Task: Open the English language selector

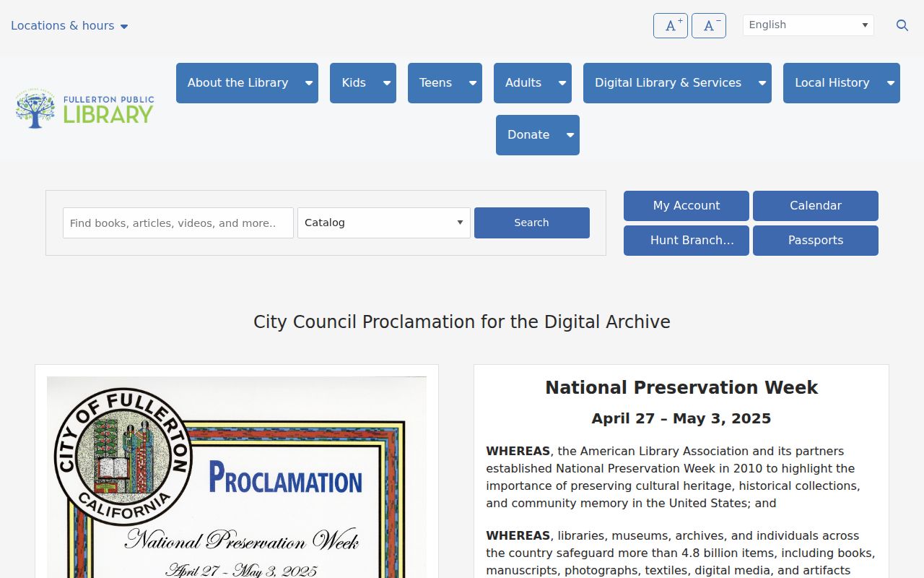Action: [808, 25]
